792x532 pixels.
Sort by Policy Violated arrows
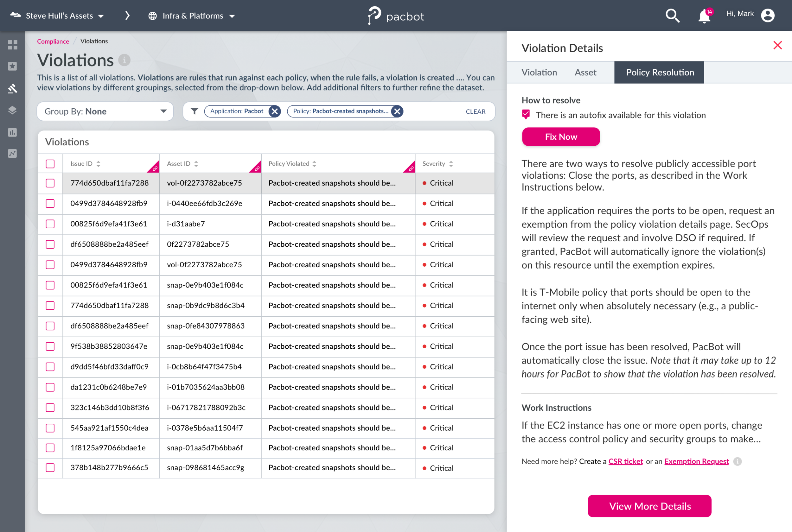point(315,164)
